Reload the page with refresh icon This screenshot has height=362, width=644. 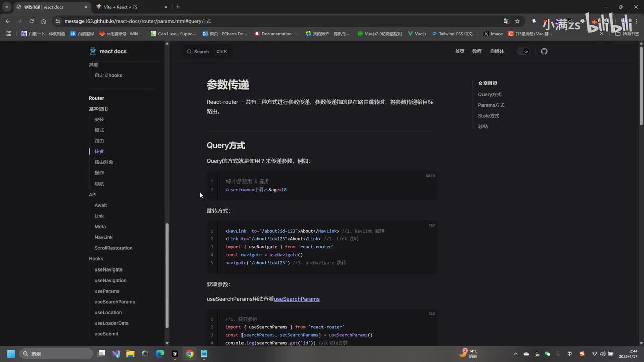click(x=31, y=21)
